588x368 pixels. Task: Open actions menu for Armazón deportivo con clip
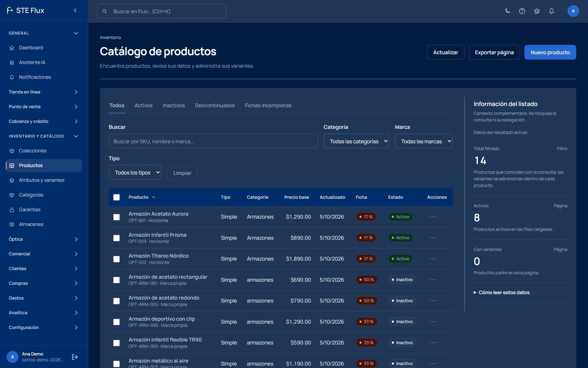[x=433, y=322]
